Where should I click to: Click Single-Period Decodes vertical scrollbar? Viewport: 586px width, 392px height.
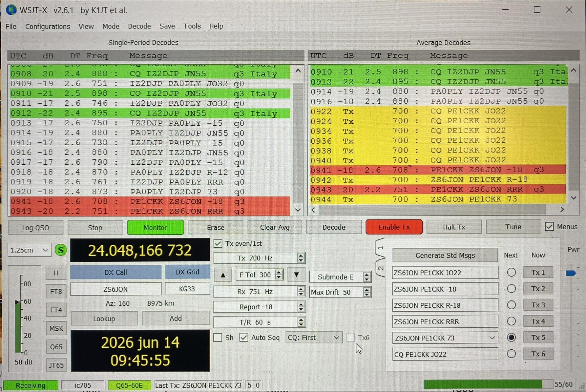click(298, 140)
